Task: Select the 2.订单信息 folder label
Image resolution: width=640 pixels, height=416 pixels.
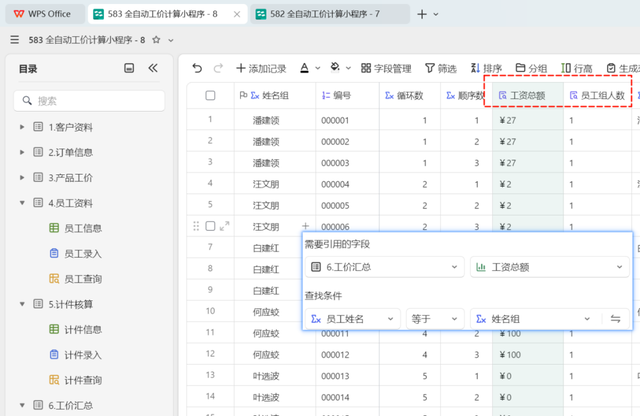Action: pyautogui.click(x=71, y=153)
